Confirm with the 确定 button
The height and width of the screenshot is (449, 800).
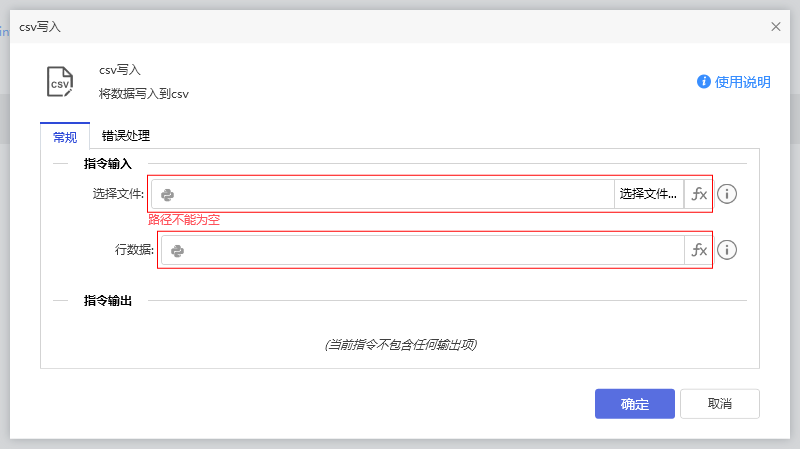point(634,404)
